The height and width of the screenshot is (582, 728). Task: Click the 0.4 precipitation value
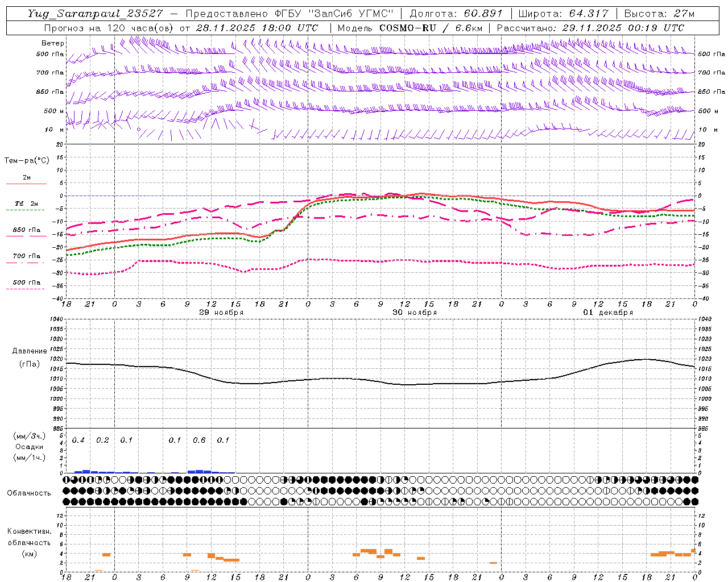pyautogui.click(x=78, y=440)
